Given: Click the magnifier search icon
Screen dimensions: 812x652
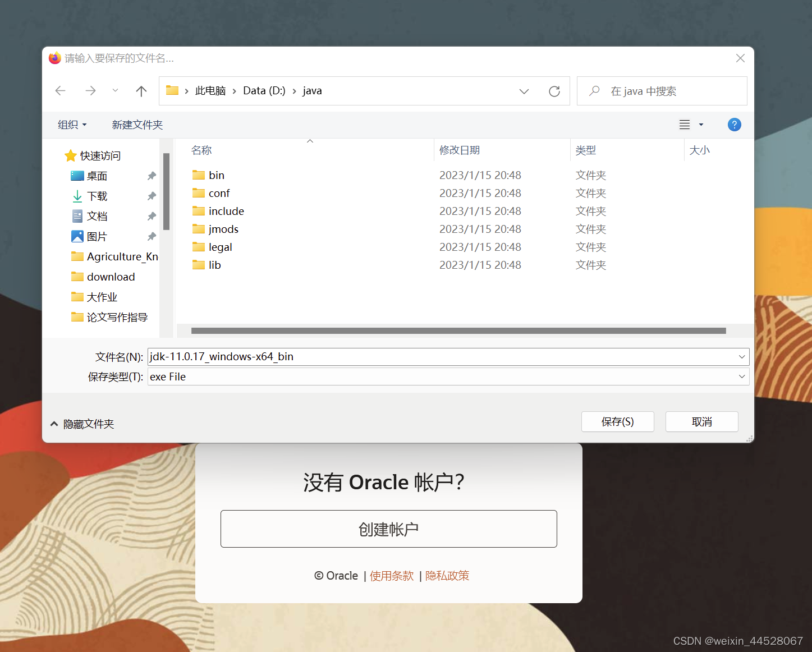Looking at the screenshot, I should pos(594,91).
